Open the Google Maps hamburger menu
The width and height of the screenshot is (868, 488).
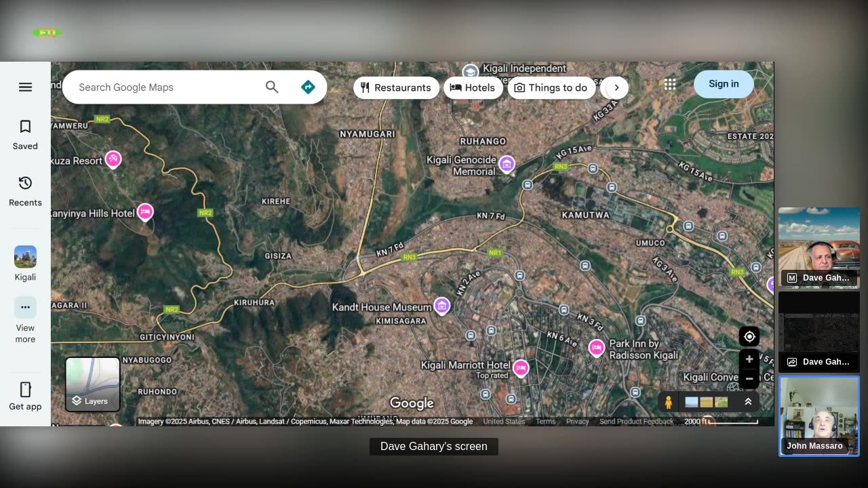25,87
